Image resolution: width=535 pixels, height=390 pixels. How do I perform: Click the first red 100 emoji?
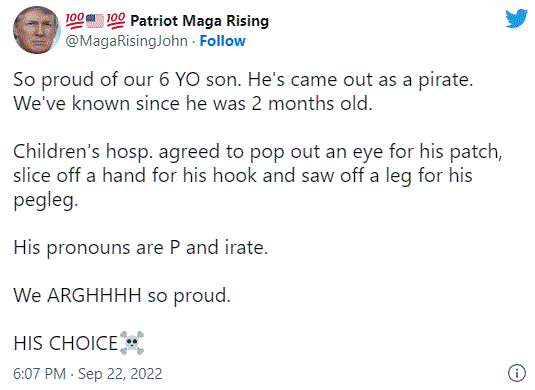coord(75,21)
